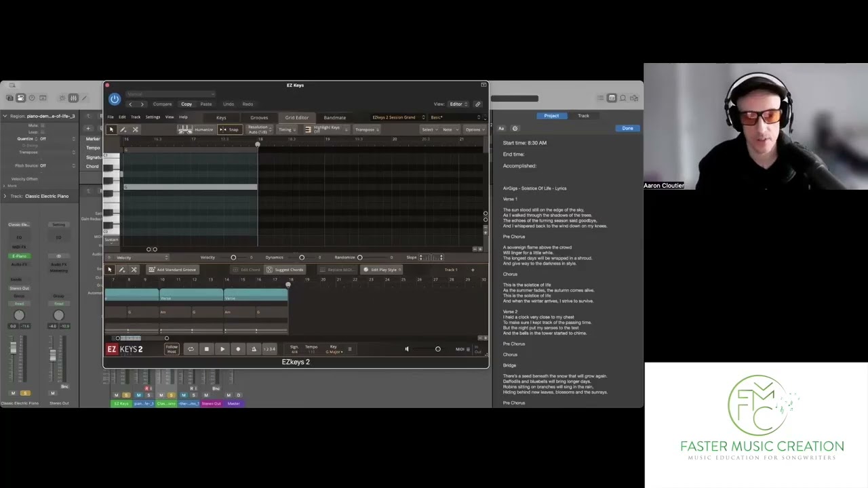Select scissors tool in song track toolbar
The image size is (868, 488).
tap(134, 270)
